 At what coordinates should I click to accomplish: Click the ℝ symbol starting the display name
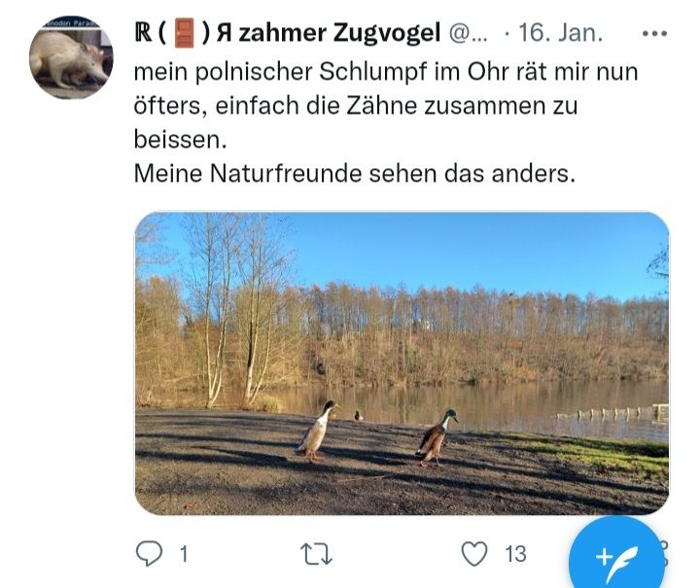(143, 33)
